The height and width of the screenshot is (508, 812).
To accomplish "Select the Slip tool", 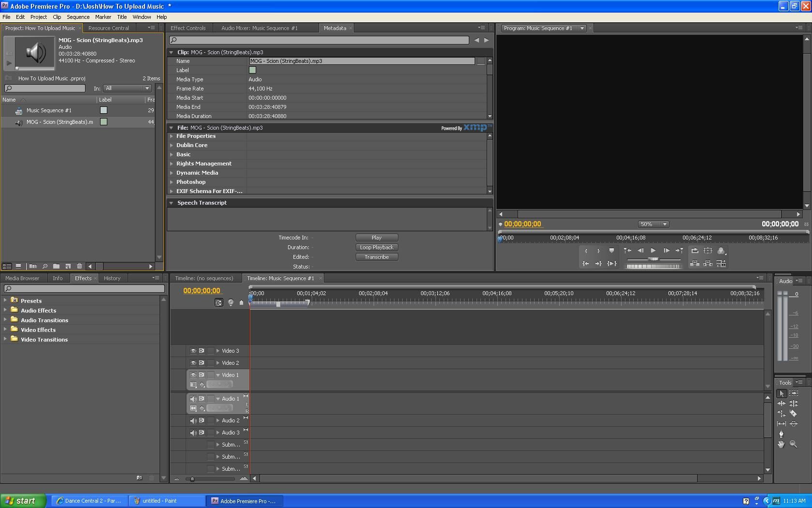I will point(781,424).
